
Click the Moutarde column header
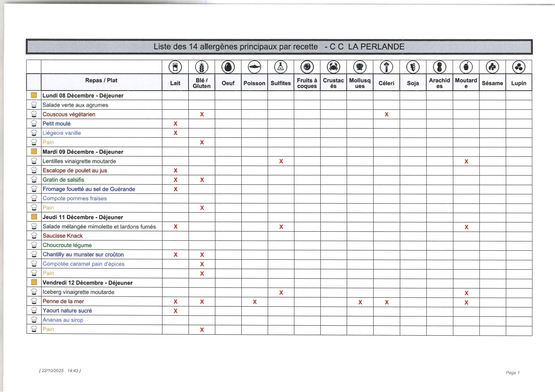pos(466,83)
